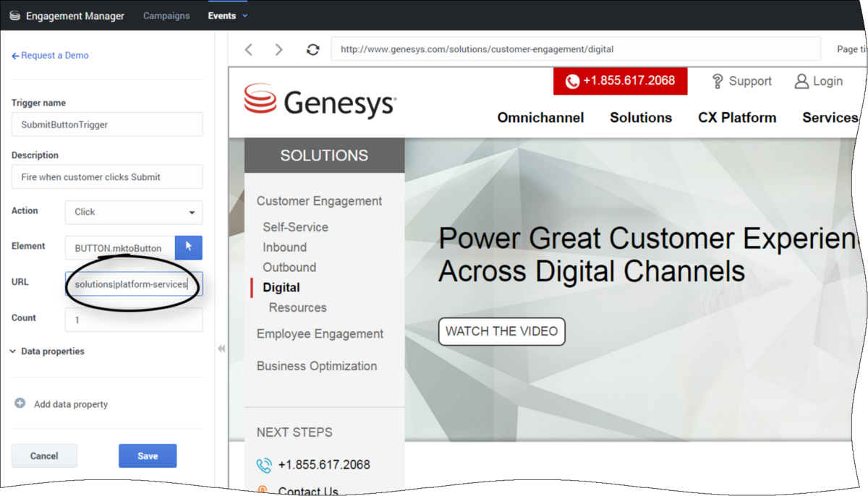Open the CX Platform menu
The image size is (868, 496).
[737, 118]
